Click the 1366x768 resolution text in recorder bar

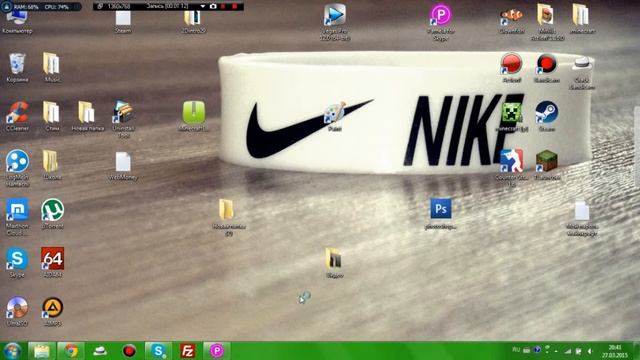click(119, 7)
